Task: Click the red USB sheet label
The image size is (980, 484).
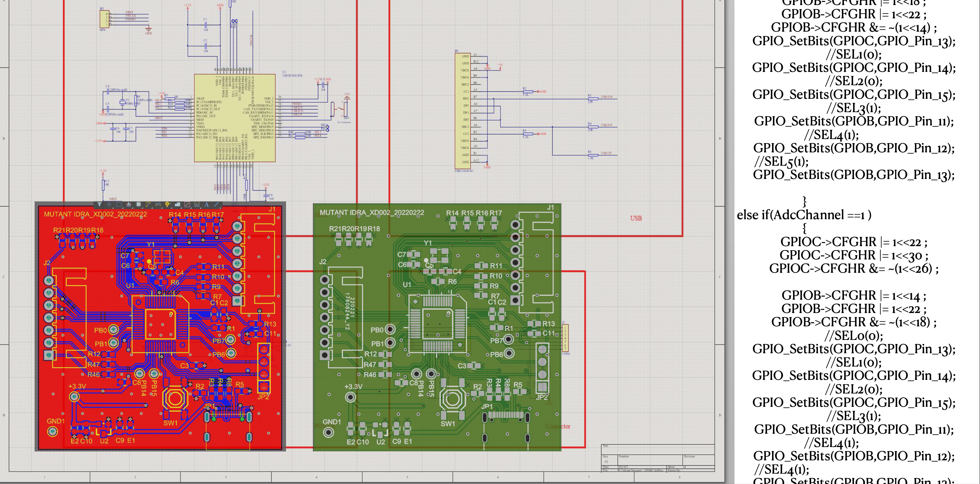Action: pos(636,218)
